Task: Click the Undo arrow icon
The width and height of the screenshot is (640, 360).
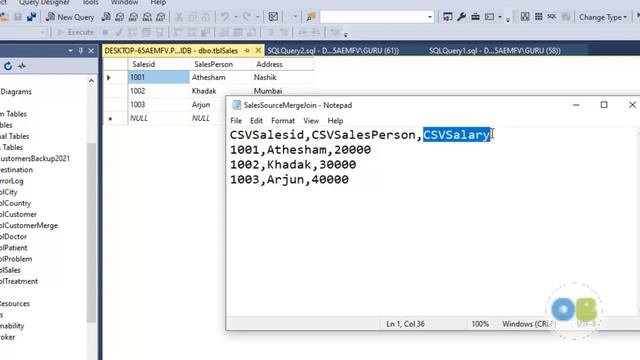Action: [225, 17]
